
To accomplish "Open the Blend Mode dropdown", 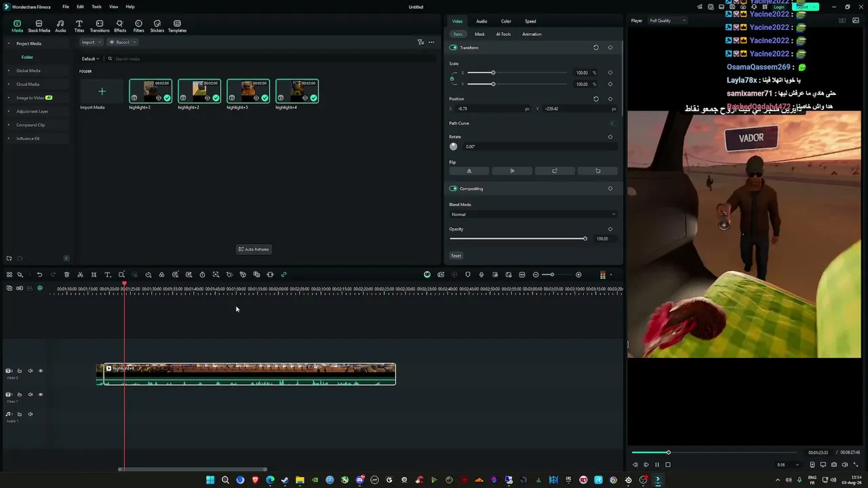I will click(533, 214).
